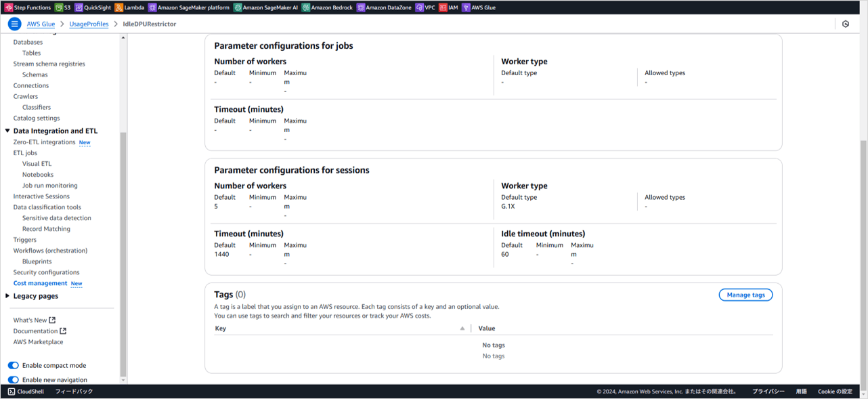Image resolution: width=868 pixels, height=399 pixels.
Task: Open the Step Functions shortcut icon
Action: coord(9,7)
